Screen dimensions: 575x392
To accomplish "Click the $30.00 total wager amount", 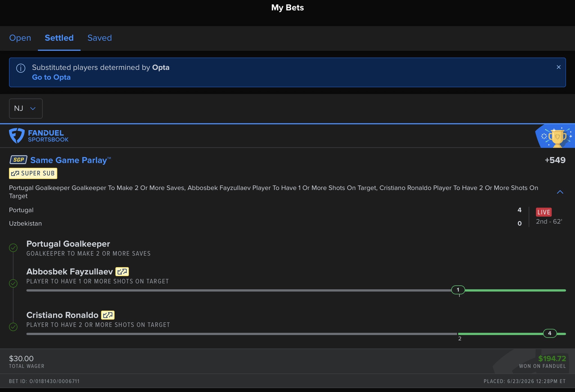I will 21,358.
